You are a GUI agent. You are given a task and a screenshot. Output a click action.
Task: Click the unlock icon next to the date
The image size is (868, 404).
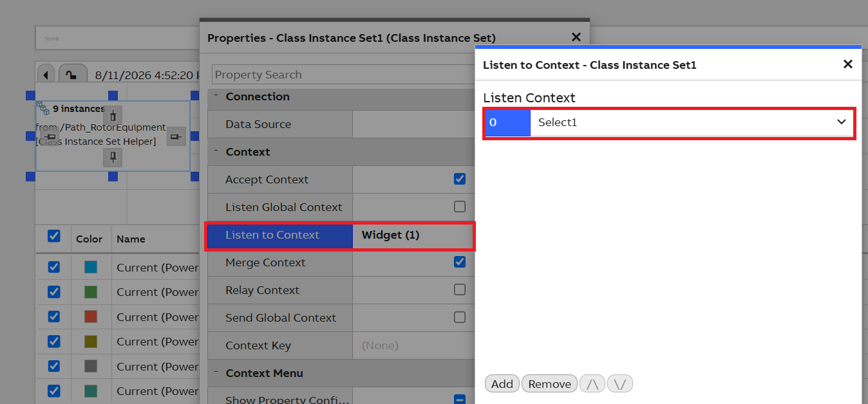click(73, 75)
